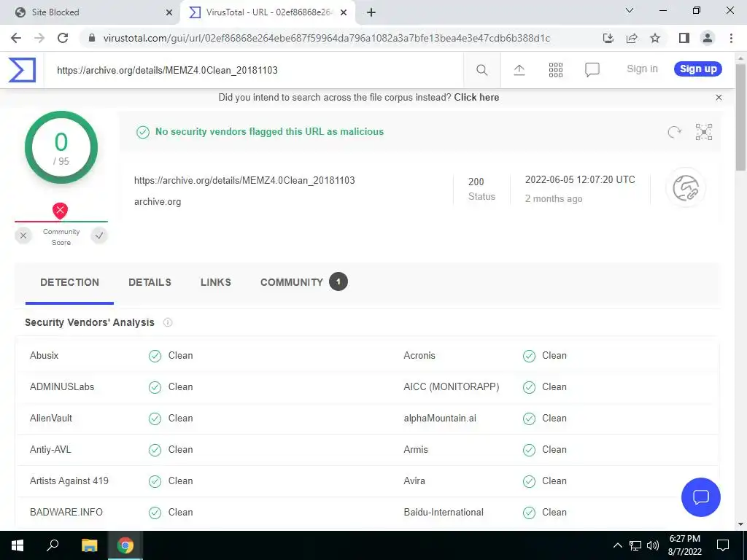Show hidden system tray icons
The width and height of the screenshot is (747, 560).
pos(617,545)
